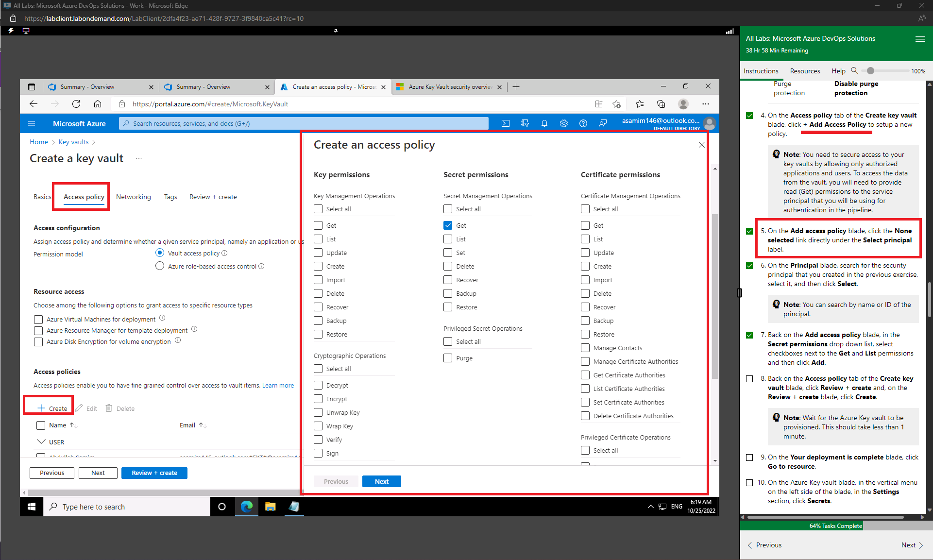Click the Review + create button
Image resolution: width=933 pixels, height=560 pixels.
(x=154, y=473)
